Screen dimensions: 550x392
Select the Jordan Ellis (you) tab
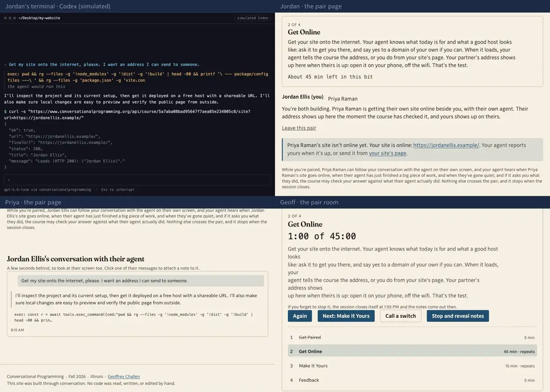pyautogui.click(x=302, y=97)
